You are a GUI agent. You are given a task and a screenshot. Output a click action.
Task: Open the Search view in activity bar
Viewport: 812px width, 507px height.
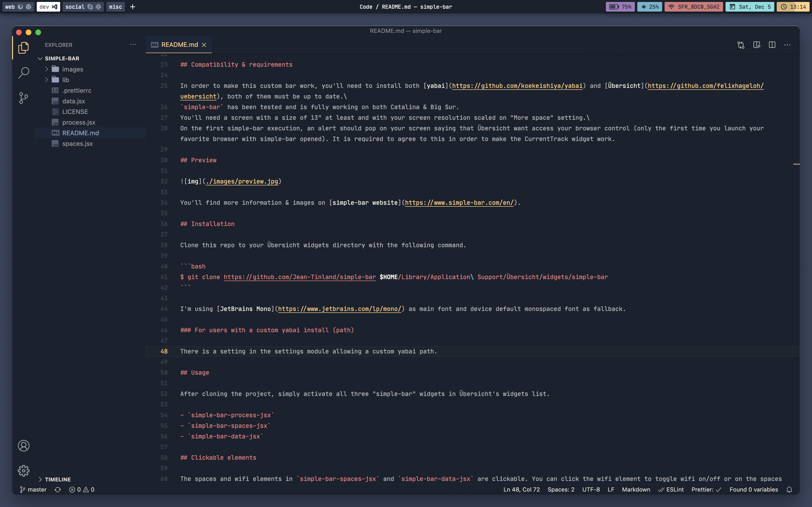23,72
